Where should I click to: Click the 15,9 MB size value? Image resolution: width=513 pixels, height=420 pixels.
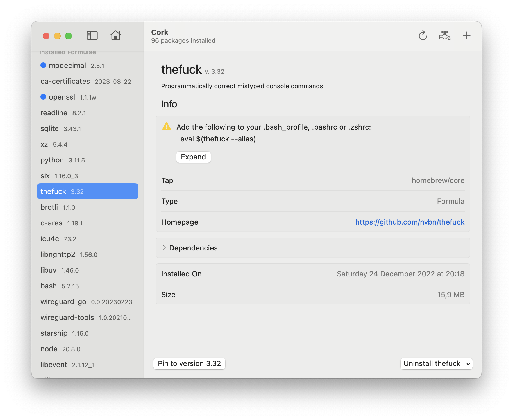pyautogui.click(x=451, y=295)
